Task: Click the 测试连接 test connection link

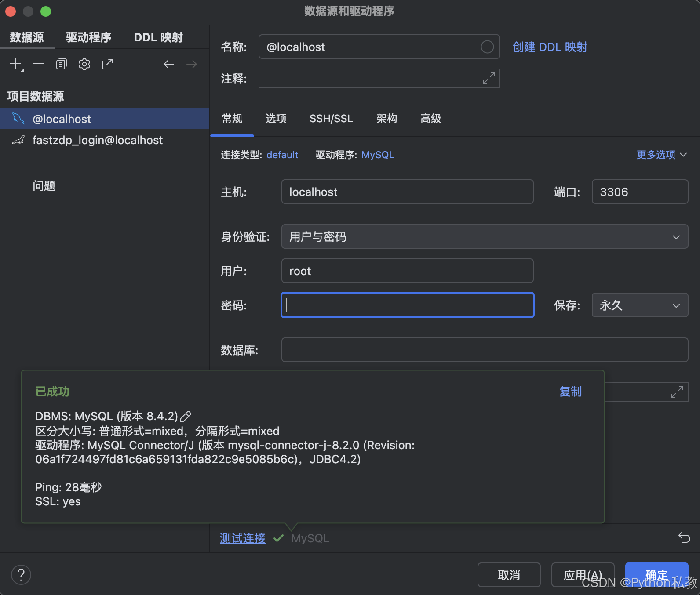Action: 243,538
